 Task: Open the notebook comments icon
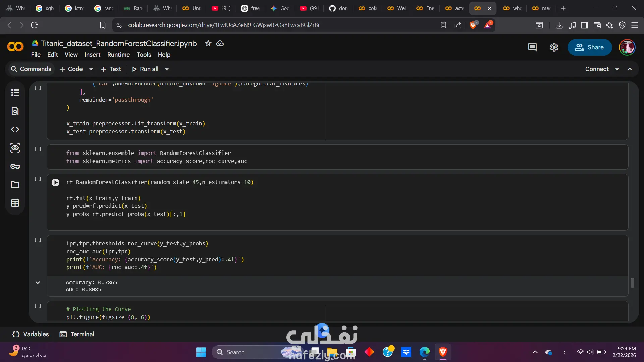tap(532, 47)
